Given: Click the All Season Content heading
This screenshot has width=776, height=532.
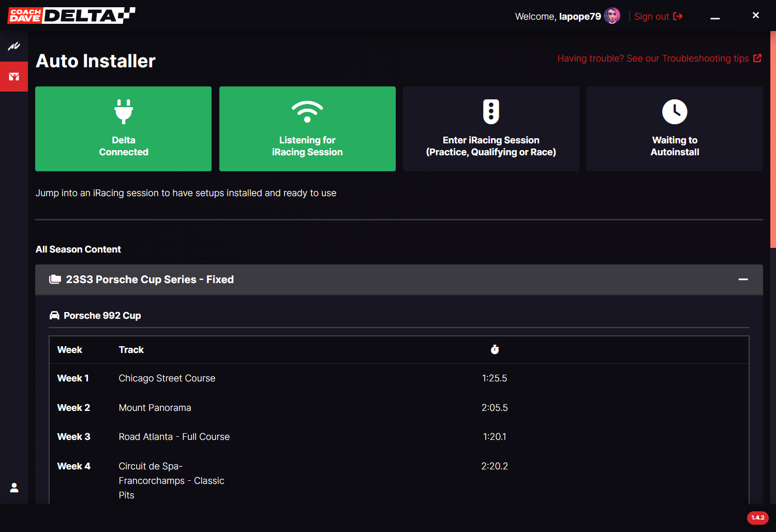Looking at the screenshot, I should [x=78, y=249].
